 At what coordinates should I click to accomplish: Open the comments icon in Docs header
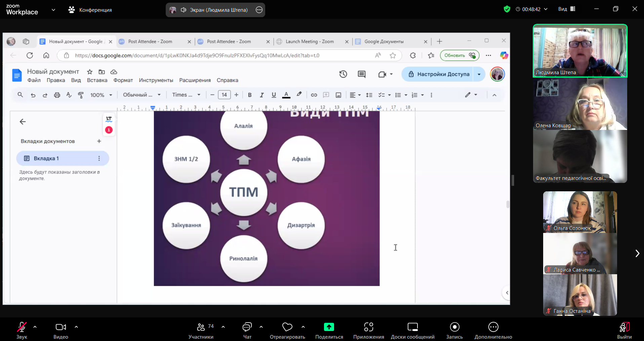pos(361,74)
